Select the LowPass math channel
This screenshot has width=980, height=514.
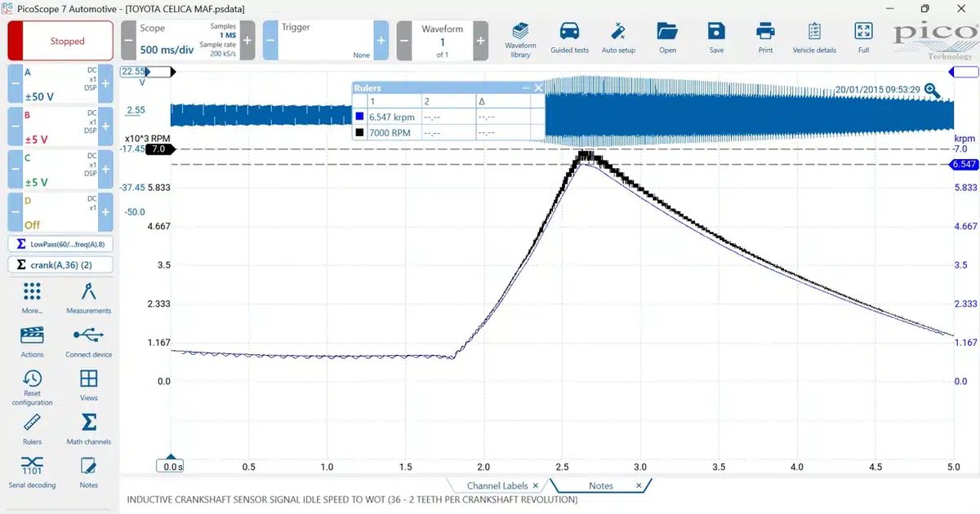click(x=60, y=244)
